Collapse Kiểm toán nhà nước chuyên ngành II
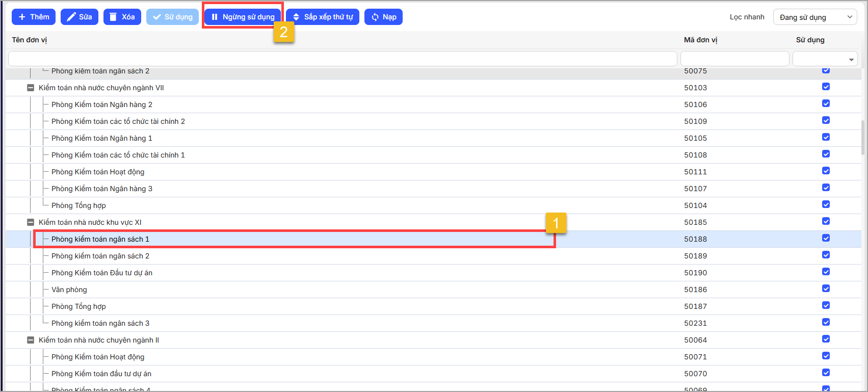The image size is (868, 392). pos(31,340)
